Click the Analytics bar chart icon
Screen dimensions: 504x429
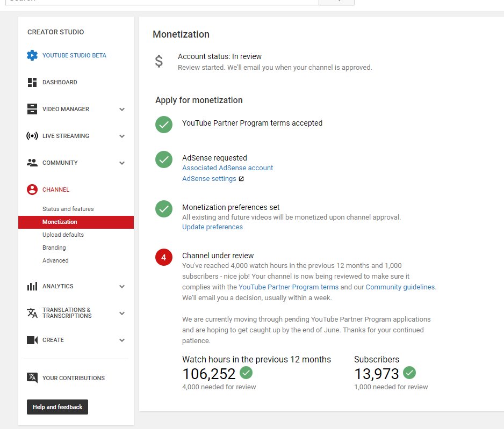(32, 286)
